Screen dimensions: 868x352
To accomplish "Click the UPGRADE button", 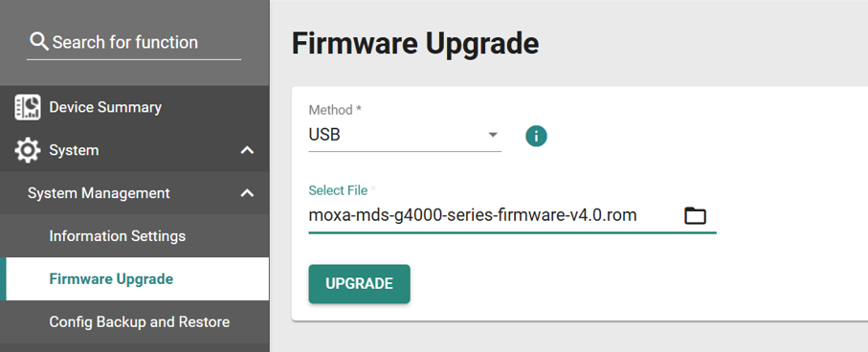I will 359,284.
